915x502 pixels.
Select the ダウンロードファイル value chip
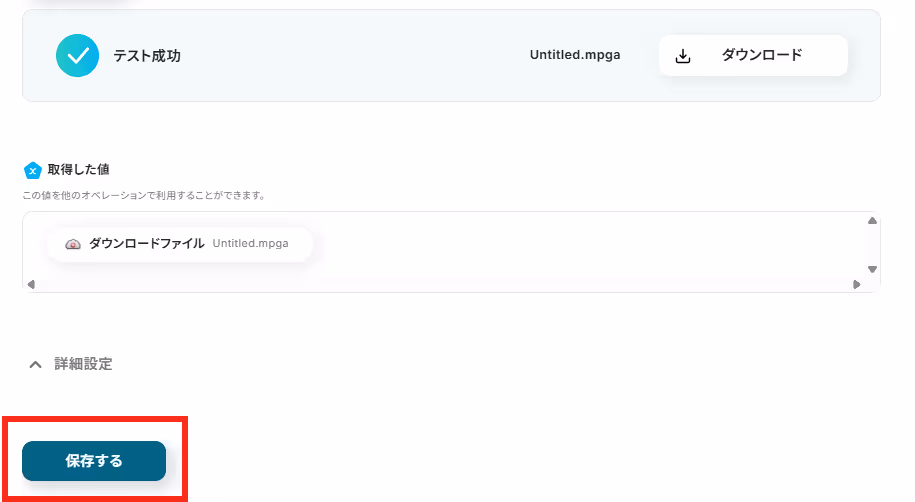click(180, 244)
